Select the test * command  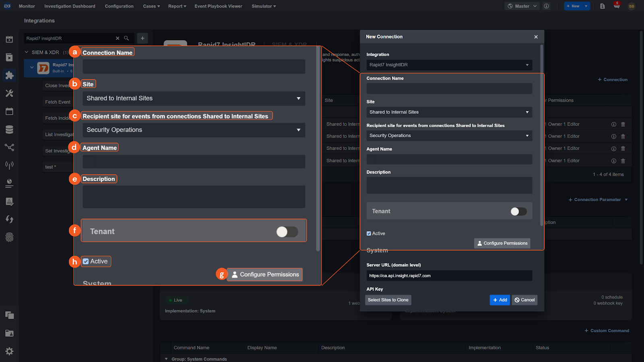point(51,167)
